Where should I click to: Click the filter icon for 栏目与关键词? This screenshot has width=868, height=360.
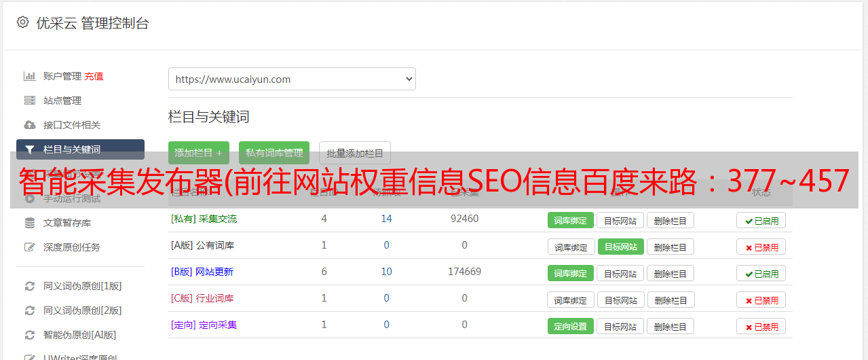pyautogui.click(x=29, y=149)
